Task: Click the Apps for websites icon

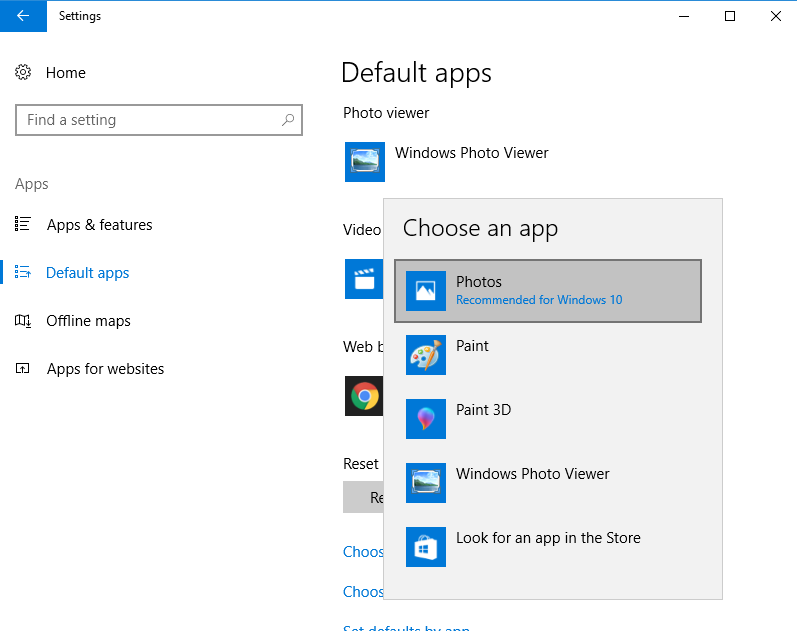Action: point(22,368)
